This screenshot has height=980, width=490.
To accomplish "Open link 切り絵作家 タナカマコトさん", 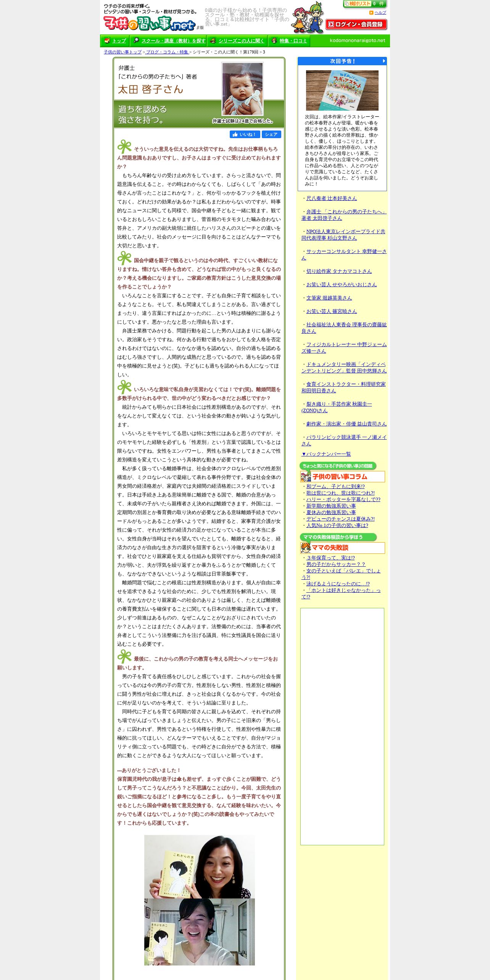I will click(x=339, y=271).
